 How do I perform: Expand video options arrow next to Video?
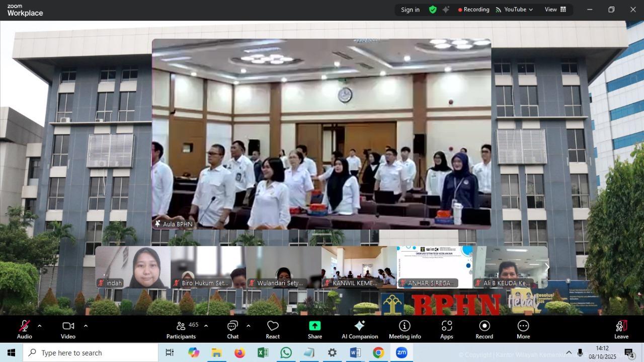click(x=86, y=326)
